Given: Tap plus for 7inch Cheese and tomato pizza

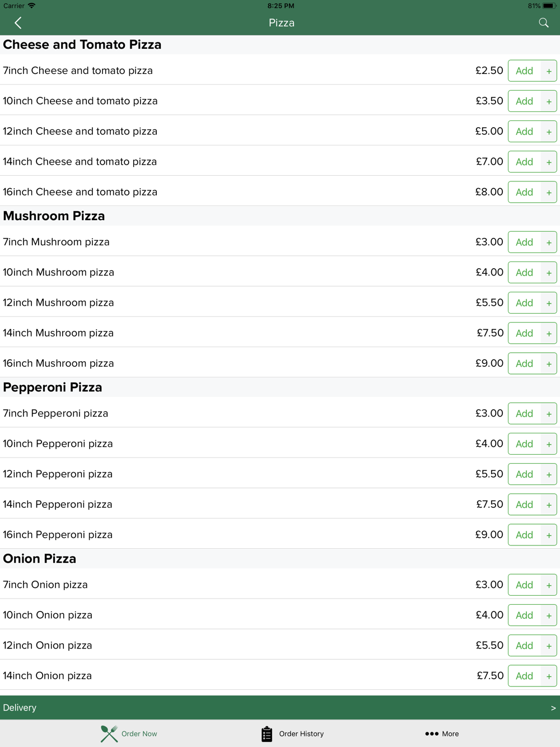Looking at the screenshot, I should tap(549, 71).
